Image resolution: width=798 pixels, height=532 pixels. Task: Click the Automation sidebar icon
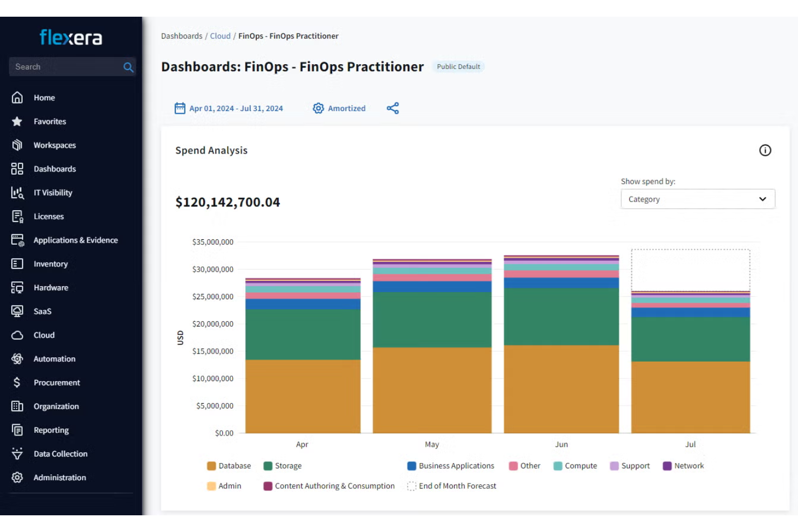point(17,359)
